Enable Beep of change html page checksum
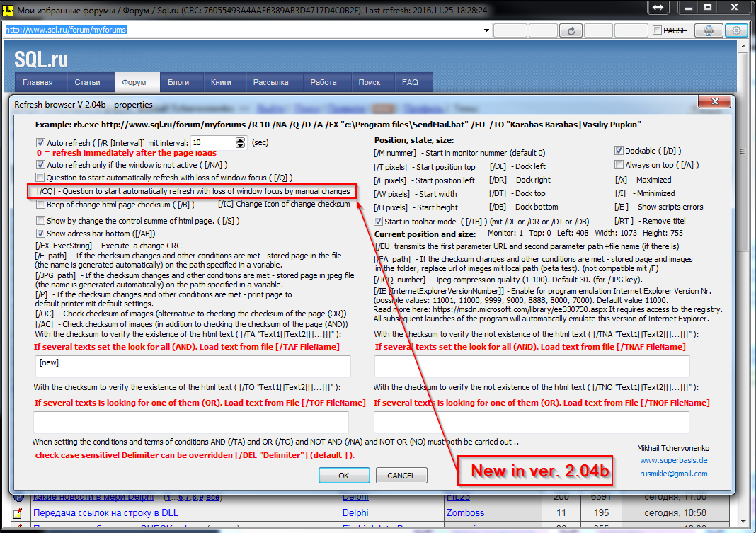The image size is (756, 533). click(41, 205)
